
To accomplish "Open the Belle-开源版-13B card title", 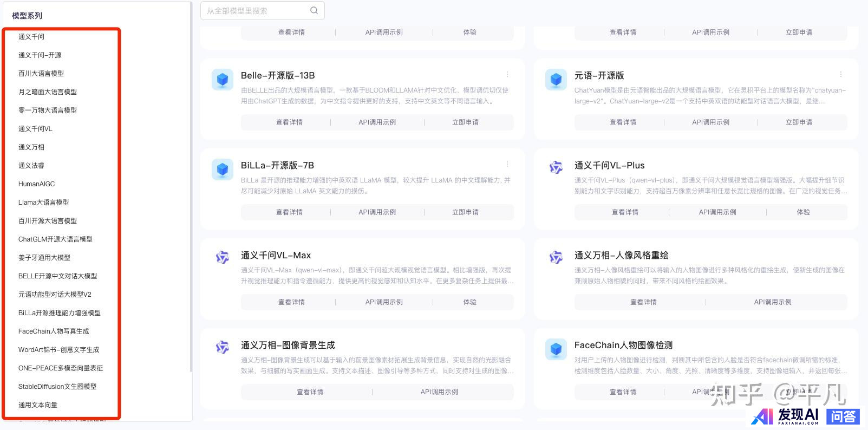I will [278, 75].
